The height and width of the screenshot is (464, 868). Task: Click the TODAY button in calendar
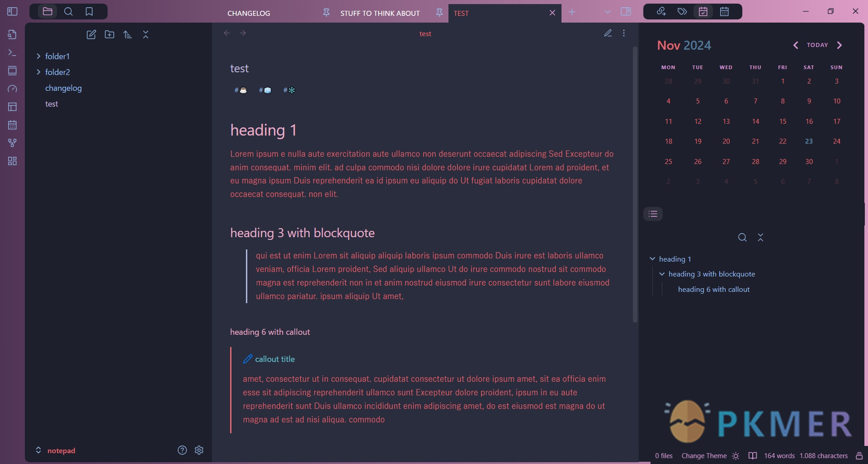[817, 45]
